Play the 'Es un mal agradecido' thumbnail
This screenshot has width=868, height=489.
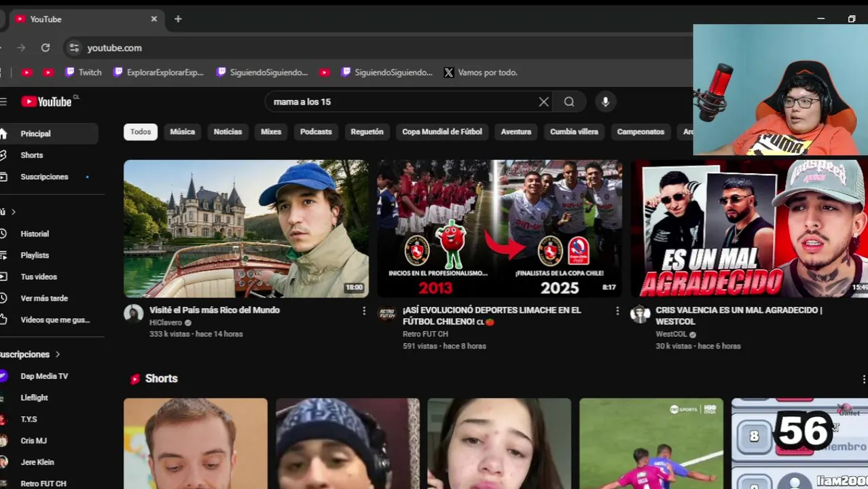pos(749,229)
